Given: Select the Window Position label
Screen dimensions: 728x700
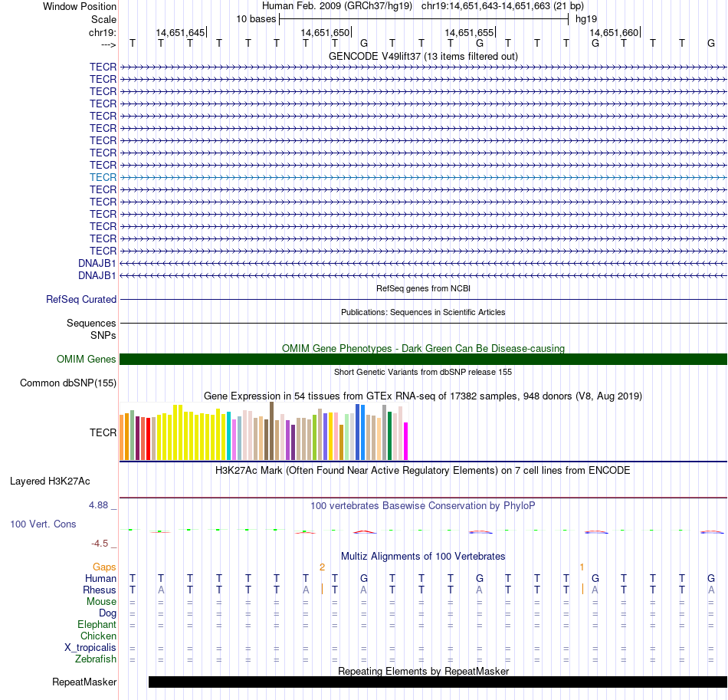Looking at the screenshot, I should [80, 6].
